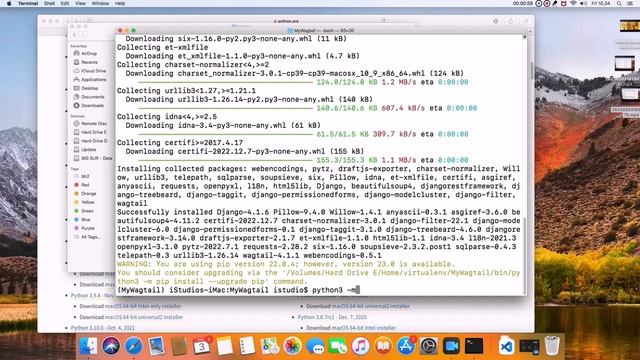The width and height of the screenshot is (640, 360).
Task: Open the Trash in the Dock
Action: coord(552,346)
